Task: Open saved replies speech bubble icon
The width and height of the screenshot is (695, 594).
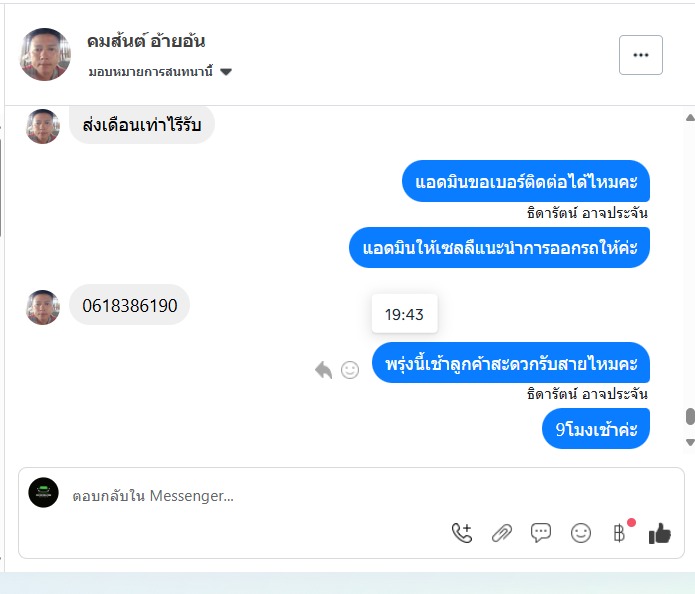Action: (x=541, y=533)
